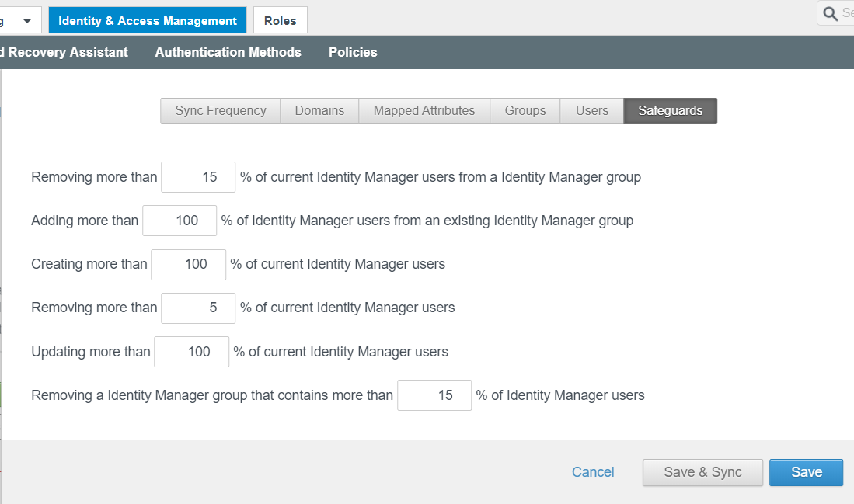Go to the Policies menu item
The height and width of the screenshot is (504, 854).
click(x=353, y=52)
